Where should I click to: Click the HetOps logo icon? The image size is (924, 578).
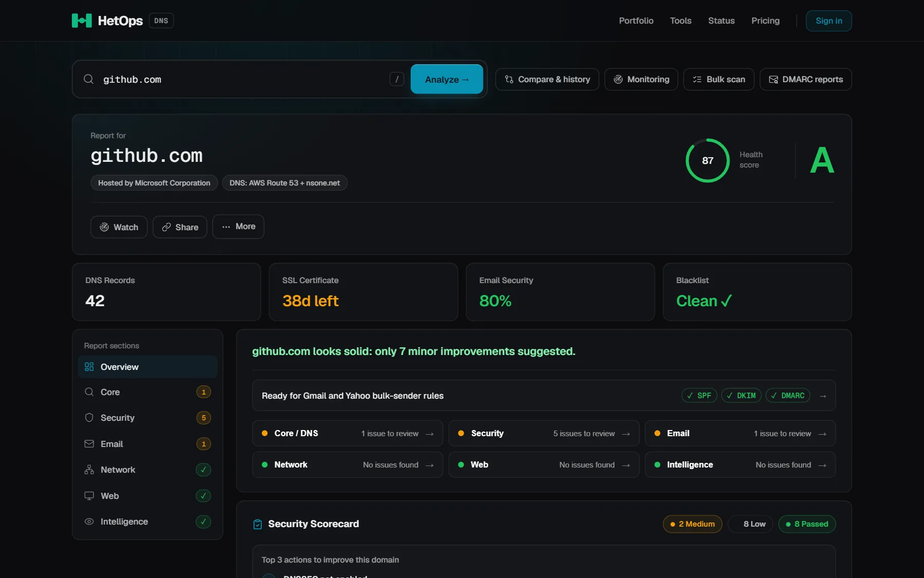pyautogui.click(x=82, y=21)
